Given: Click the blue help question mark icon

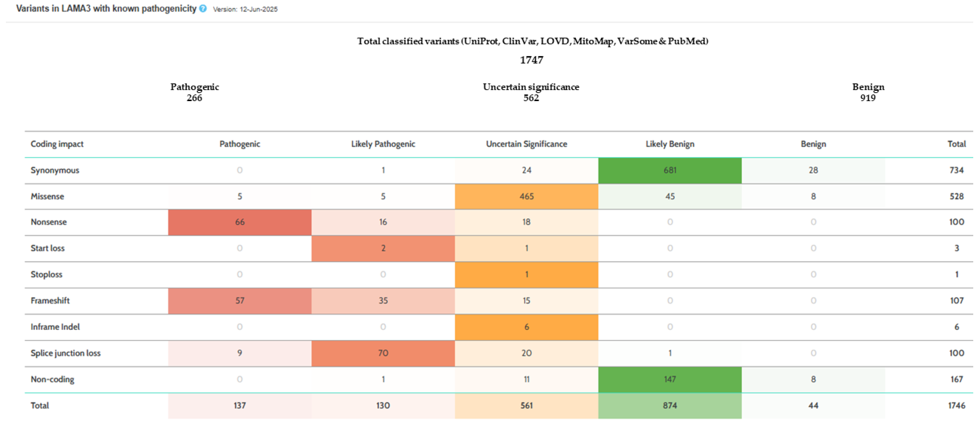Looking at the screenshot, I should pos(203,8).
